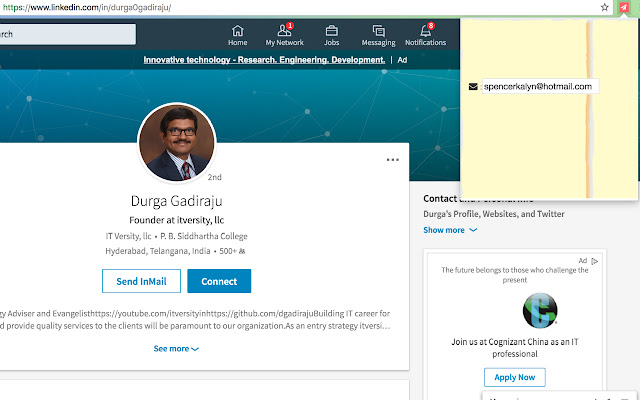This screenshot has width=640, height=400.
Task: Go to the Jobs briefcase icon
Action: tap(331, 34)
